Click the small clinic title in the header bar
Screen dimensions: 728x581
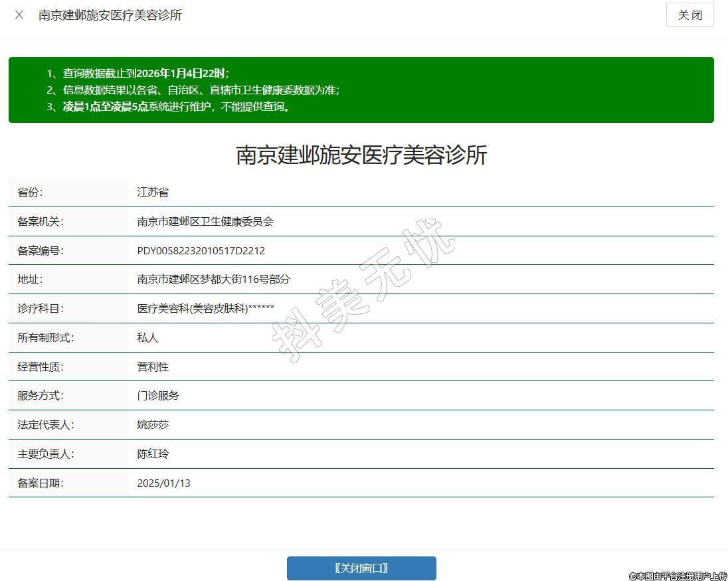110,15
